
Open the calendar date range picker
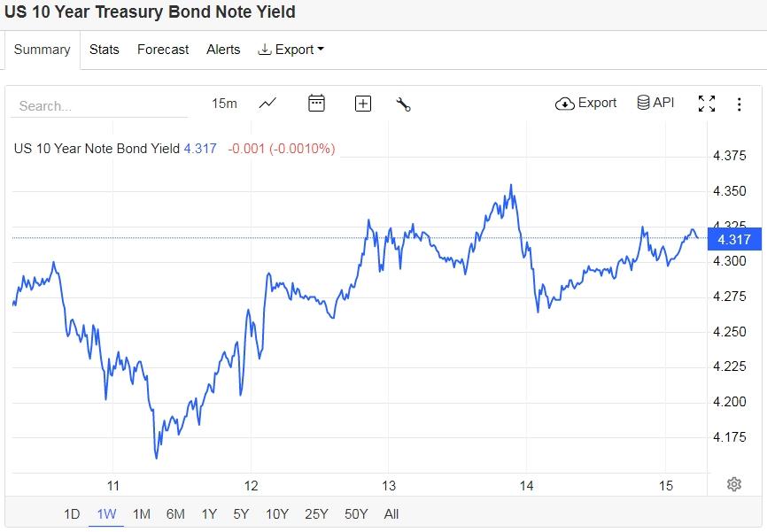point(316,104)
